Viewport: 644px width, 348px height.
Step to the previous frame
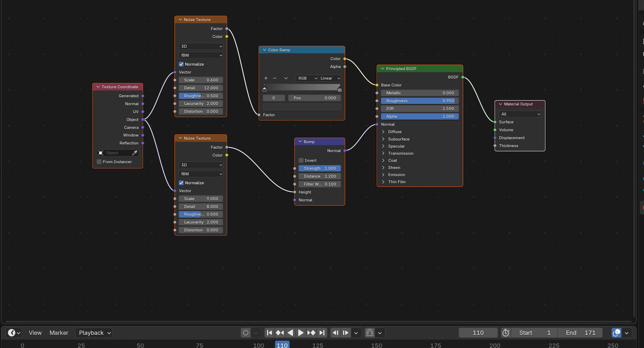[x=336, y=333]
